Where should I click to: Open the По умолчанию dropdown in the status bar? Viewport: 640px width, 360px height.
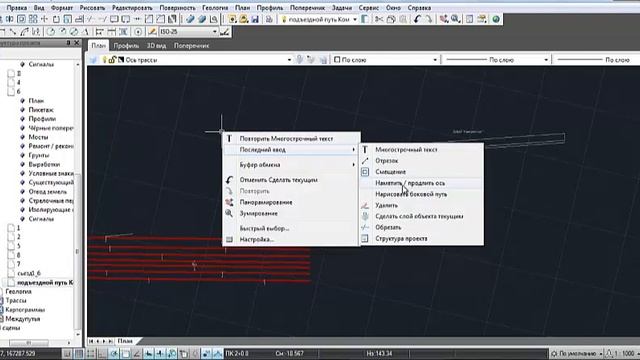click(x=601, y=353)
